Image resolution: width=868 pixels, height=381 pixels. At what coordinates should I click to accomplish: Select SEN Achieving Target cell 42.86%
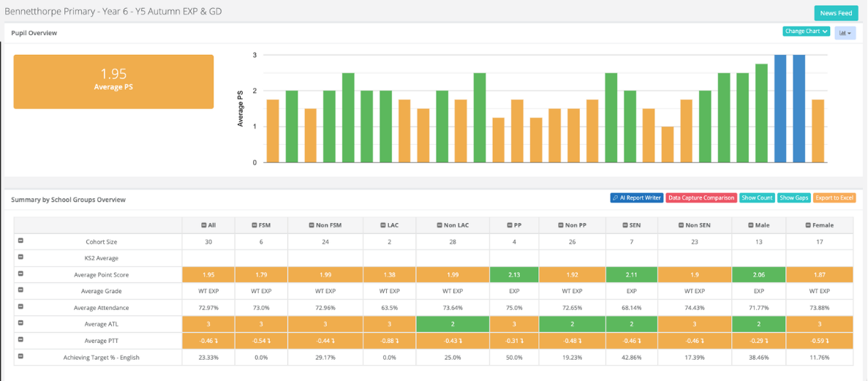point(630,357)
